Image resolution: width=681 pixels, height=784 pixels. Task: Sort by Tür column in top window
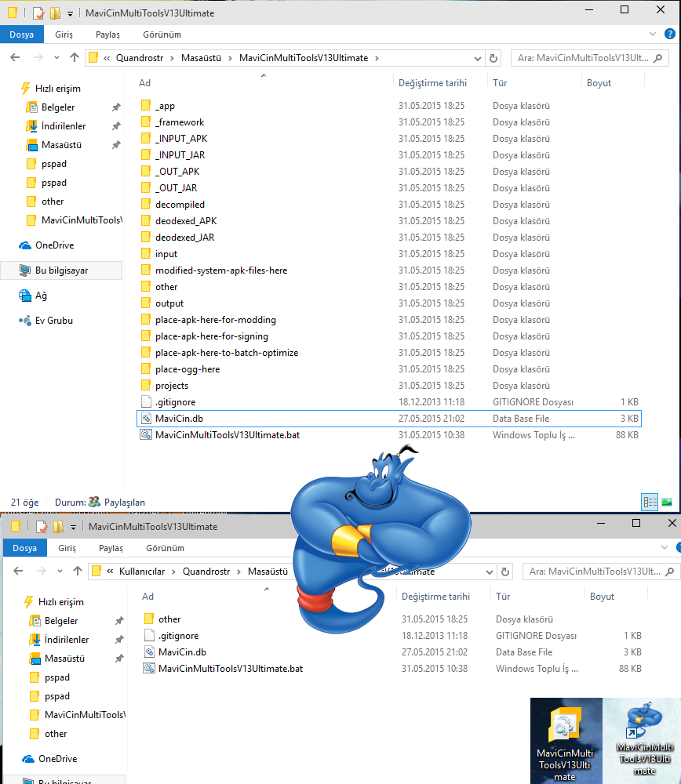point(500,83)
